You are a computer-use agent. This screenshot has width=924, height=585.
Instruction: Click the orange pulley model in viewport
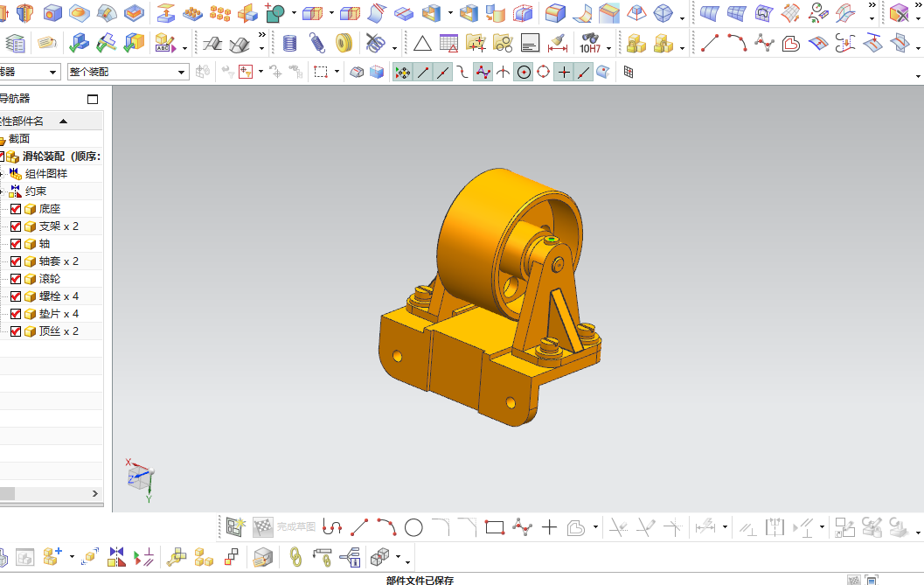click(490, 296)
